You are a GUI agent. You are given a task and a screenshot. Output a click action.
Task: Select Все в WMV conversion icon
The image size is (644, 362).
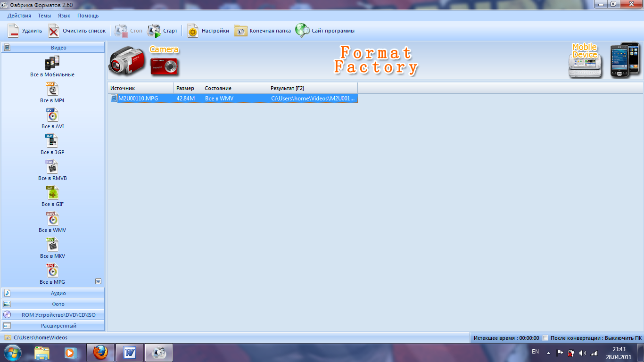click(52, 218)
